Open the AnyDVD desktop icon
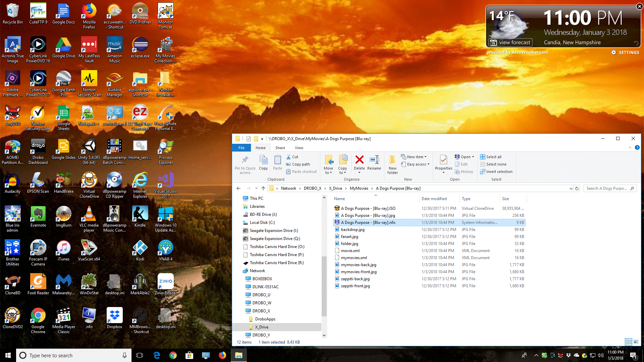The height and width of the screenshot is (362, 644). click(12, 115)
